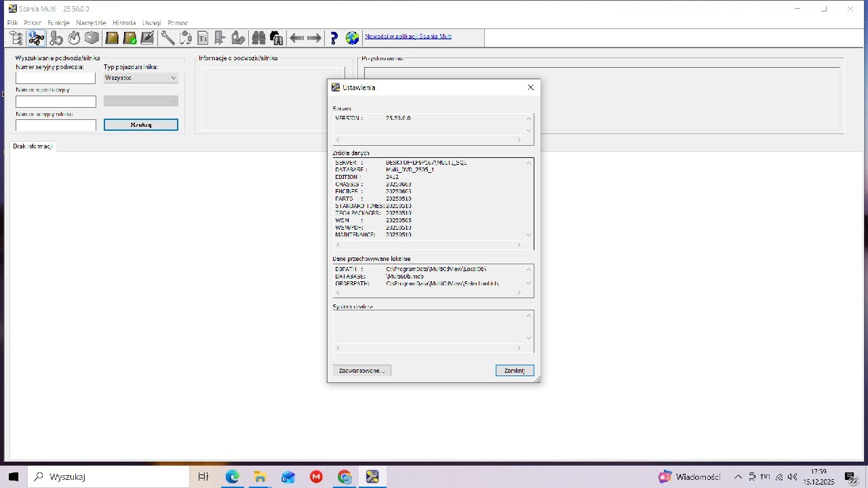Open the Uwagi menu
Viewport: 868px width, 488px height.
click(x=152, y=23)
